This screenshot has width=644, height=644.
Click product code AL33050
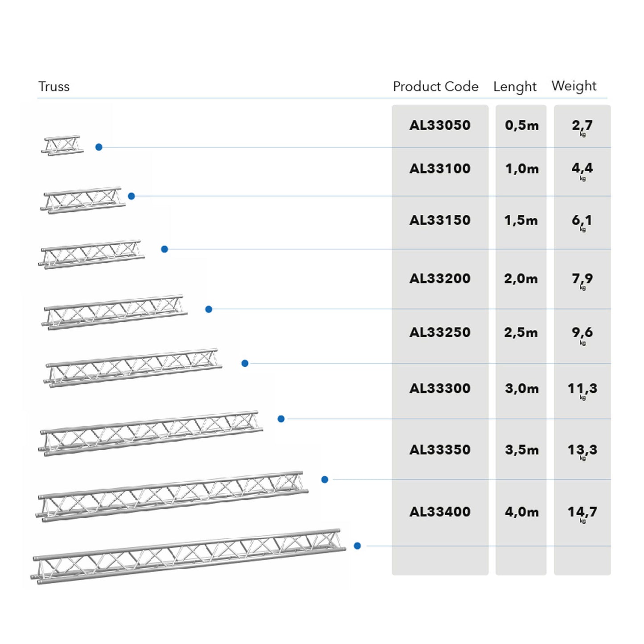(x=440, y=125)
